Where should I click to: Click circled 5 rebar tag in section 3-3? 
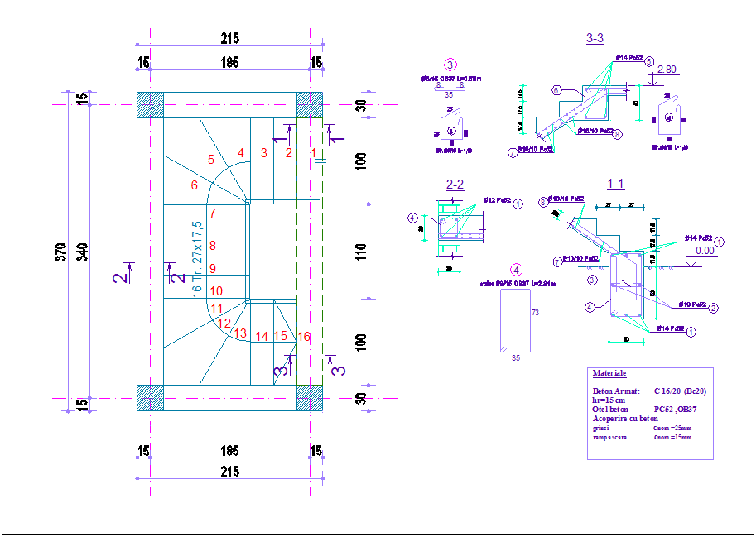click(649, 61)
